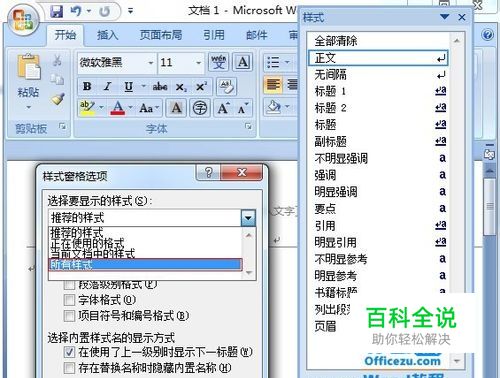The image size is (500, 378).
Task: Insert enclosed character 字 icon
Action: (200, 108)
